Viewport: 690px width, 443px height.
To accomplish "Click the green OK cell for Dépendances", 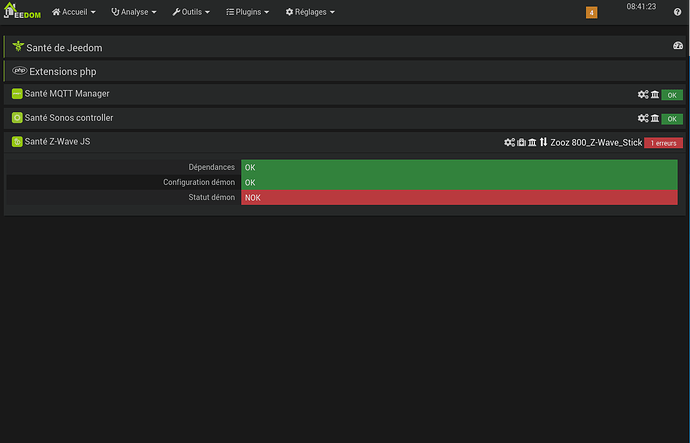I will 459,167.
